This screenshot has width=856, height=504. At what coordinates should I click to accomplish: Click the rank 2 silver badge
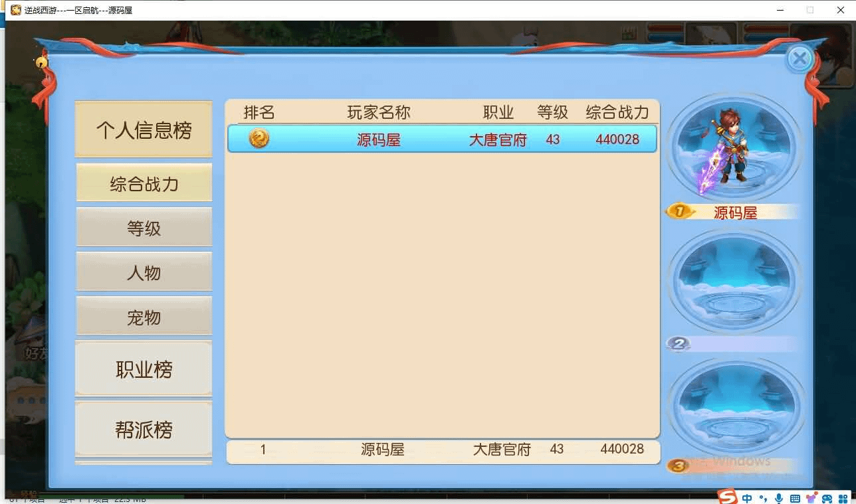(679, 343)
